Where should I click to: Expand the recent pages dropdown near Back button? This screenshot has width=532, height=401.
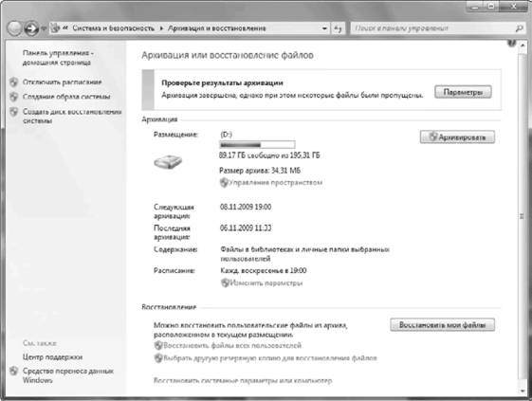[44, 28]
